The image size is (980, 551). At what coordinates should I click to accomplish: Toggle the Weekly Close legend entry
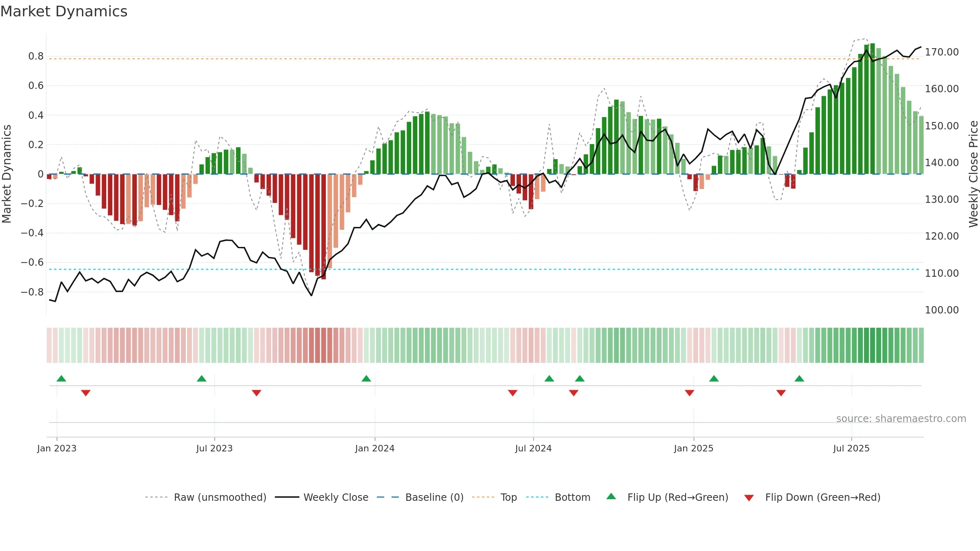[322, 497]
